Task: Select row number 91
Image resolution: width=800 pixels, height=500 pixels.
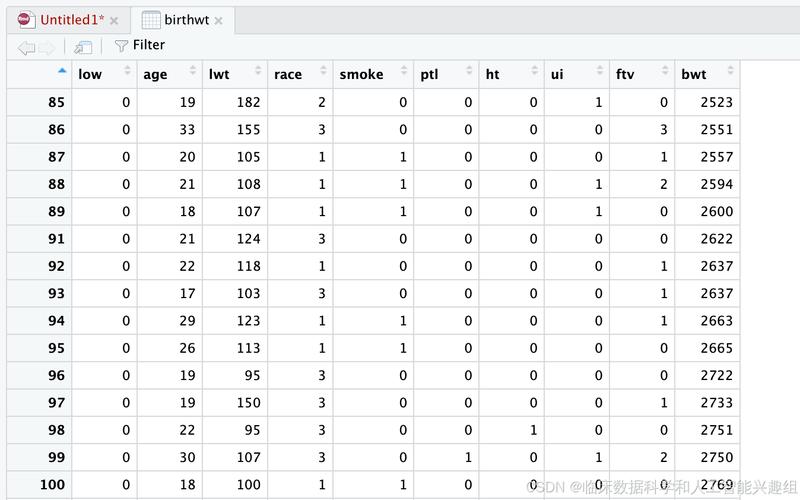Action: click(x=55, y=239)
